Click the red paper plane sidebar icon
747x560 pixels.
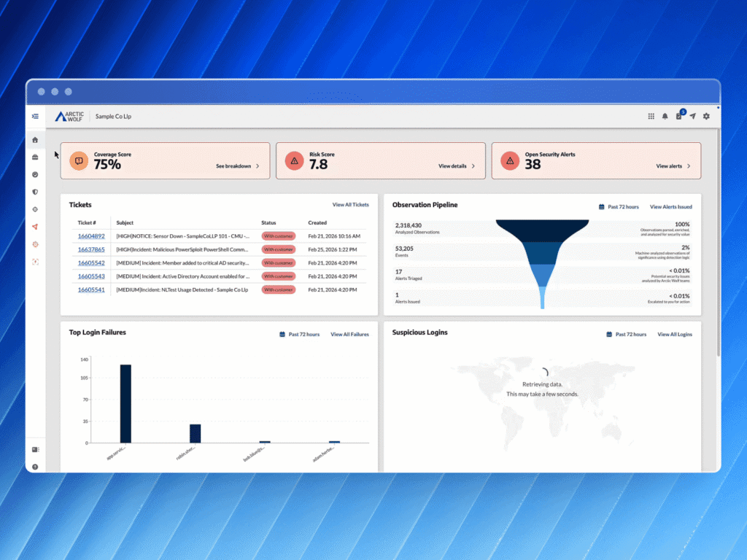pos(35,227)
